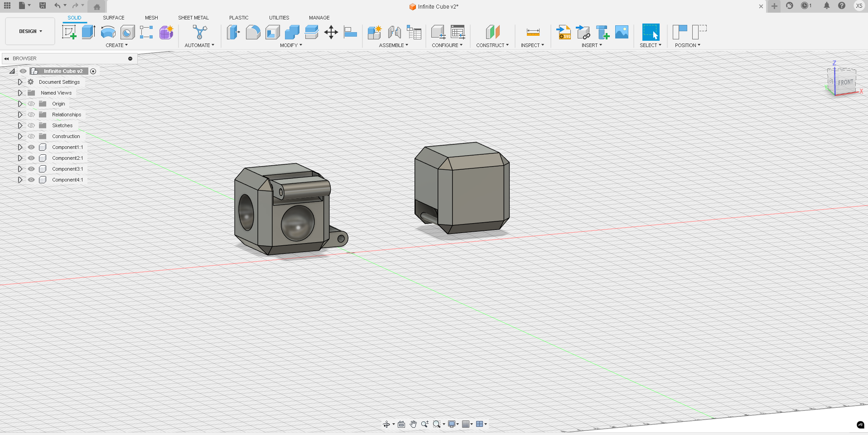The width and height of the screenshot is (868, 435).
Task: Open the ASSEMBLE dropdown menu
Action: tap(393, 45)
